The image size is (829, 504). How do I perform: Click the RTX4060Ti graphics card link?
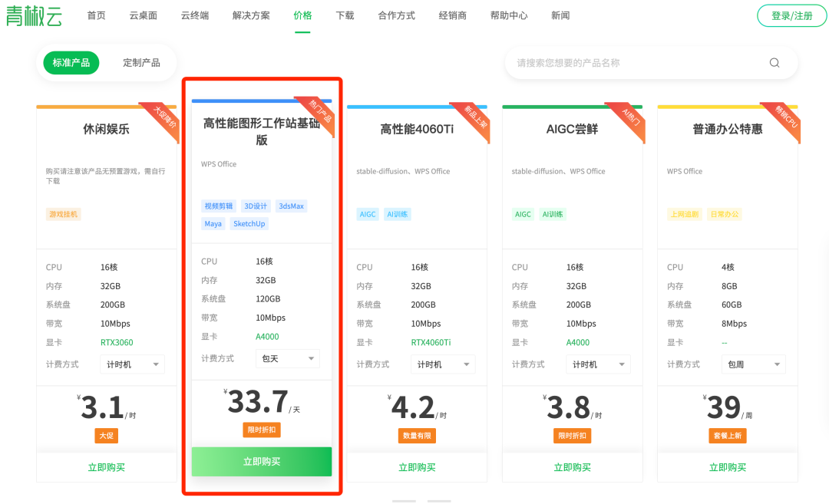(x=431, y=342)
